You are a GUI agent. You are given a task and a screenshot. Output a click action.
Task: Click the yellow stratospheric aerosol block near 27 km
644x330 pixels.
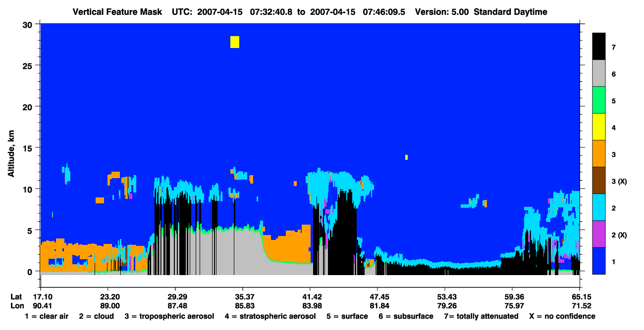tap(235, 42)
